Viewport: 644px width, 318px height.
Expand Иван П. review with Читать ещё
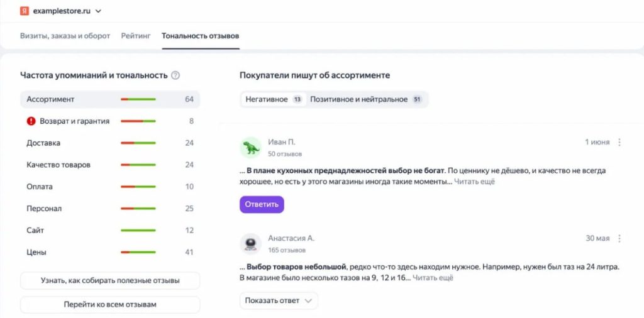click(x=475, y=182)
